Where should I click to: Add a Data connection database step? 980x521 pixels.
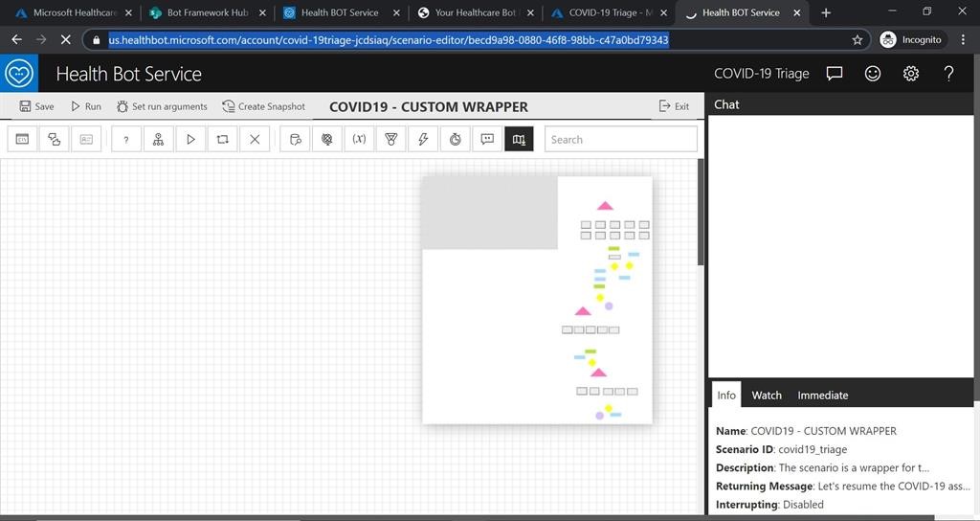tap(295, 140)
